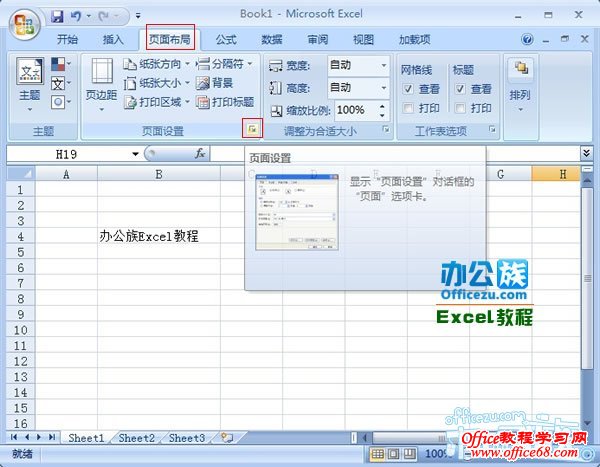Viewport: 600px width, 467px height.
Task: Switch to the Data (数据) tab
Action: 272,39
